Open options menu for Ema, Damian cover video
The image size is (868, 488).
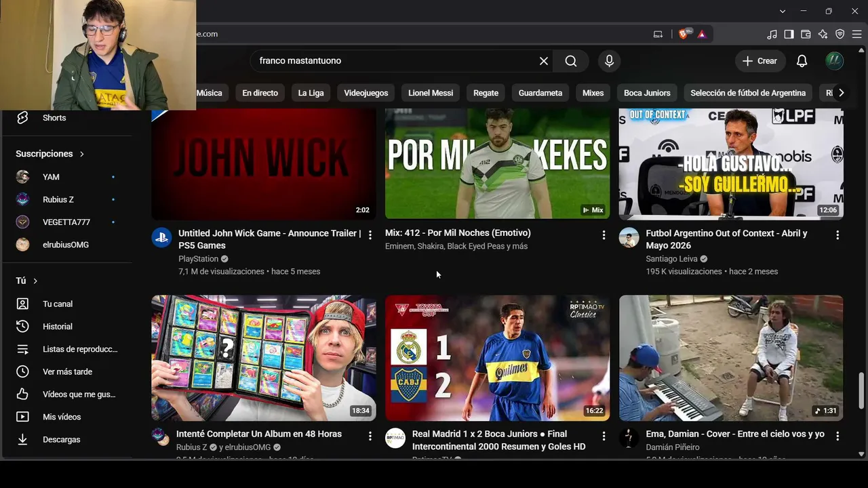pyautogui.click(x=837, y=436)
